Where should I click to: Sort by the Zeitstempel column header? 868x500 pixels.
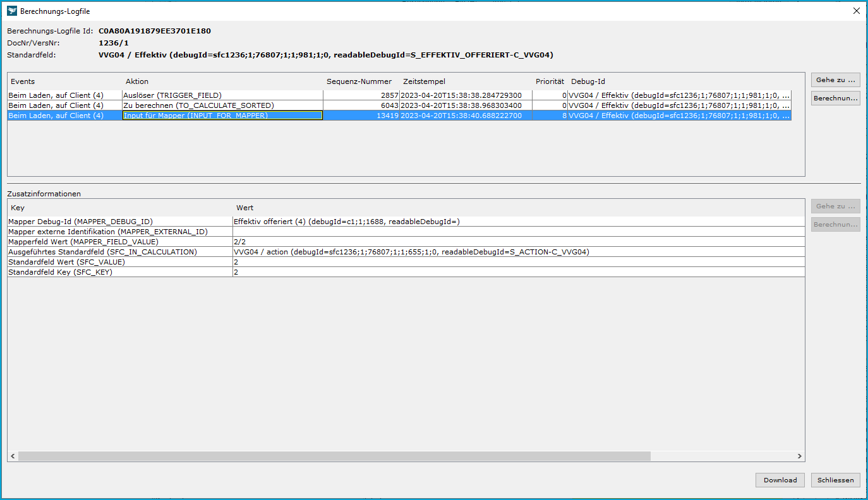[424, 81]
